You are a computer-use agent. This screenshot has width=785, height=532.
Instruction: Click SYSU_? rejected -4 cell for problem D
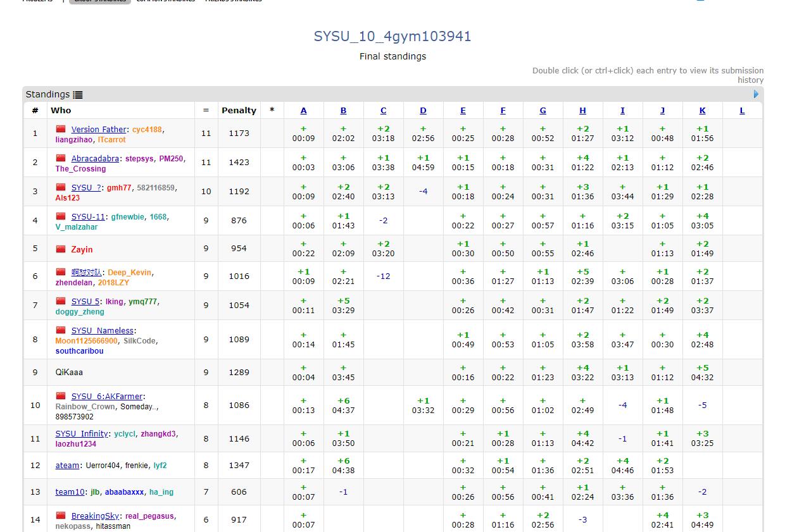click(423, 191)
